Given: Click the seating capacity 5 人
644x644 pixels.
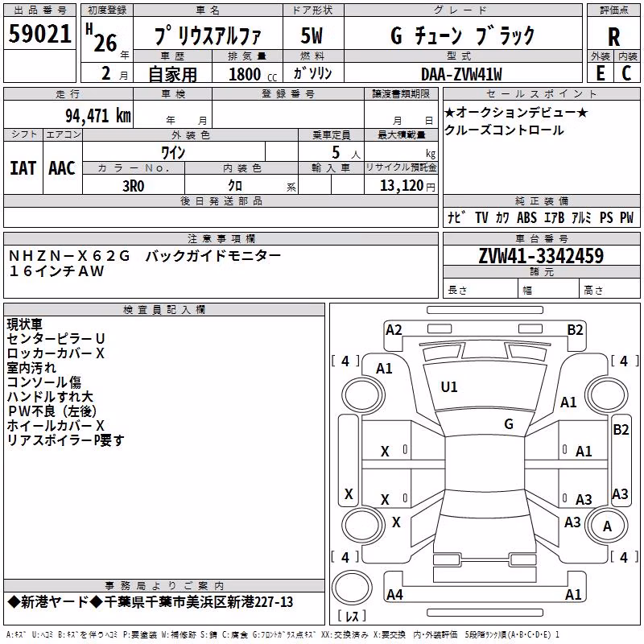Looking at the screenshot, I should click(346, 153).
